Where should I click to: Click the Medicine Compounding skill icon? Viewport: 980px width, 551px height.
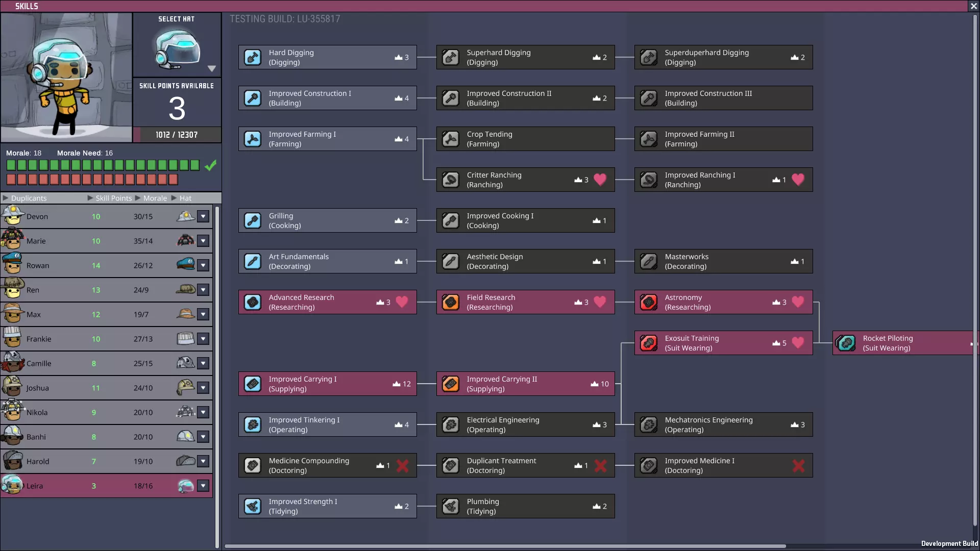tap(253, 465)
